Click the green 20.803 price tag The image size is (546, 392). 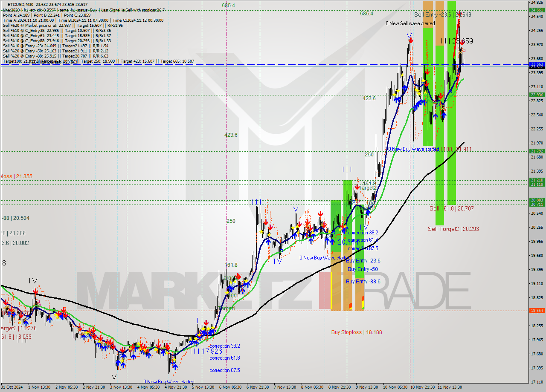click(x=537, y=200)
